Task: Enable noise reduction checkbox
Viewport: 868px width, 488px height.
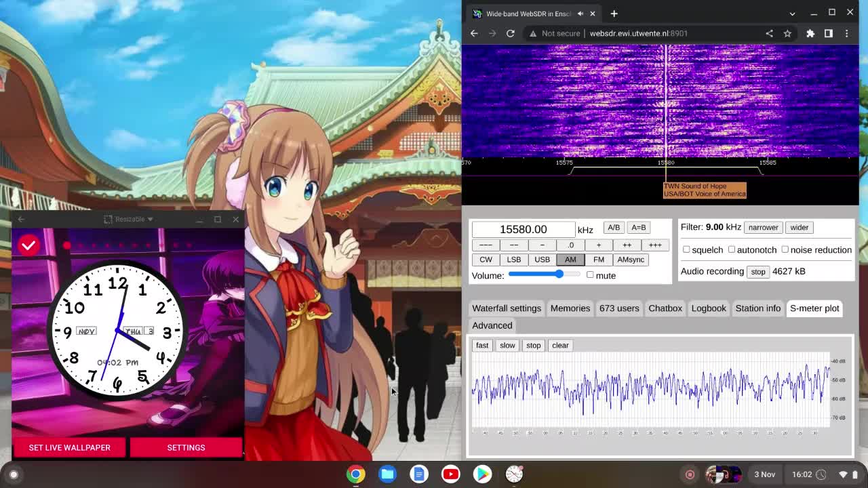Action: point(785,249)
